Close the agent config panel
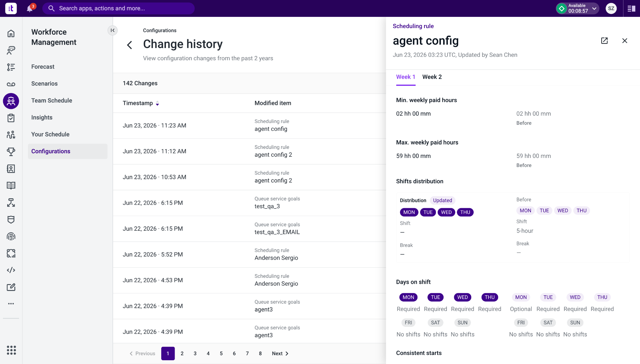Screen dimensions: 640x364 (625, 41)
